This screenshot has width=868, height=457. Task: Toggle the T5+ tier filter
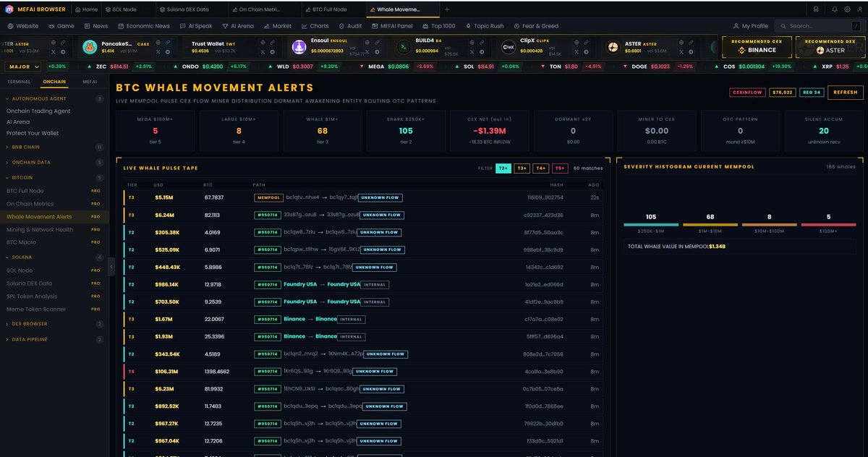[x=560, y=168]
